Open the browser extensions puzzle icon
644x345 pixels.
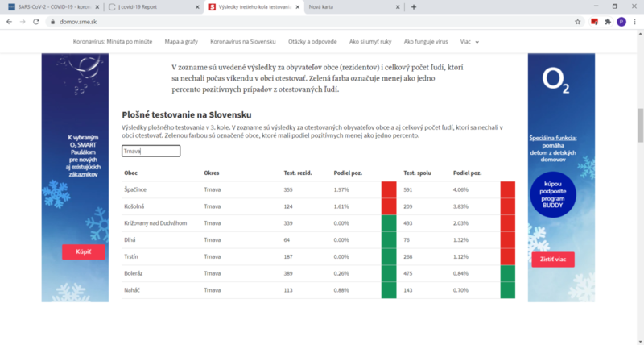tap(608, 22)
